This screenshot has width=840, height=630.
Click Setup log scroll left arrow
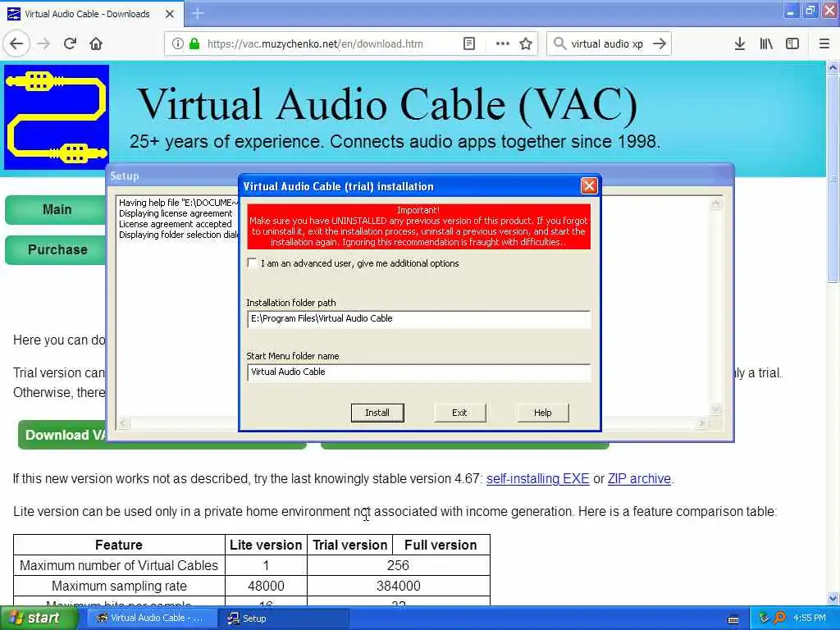point(123,422)
